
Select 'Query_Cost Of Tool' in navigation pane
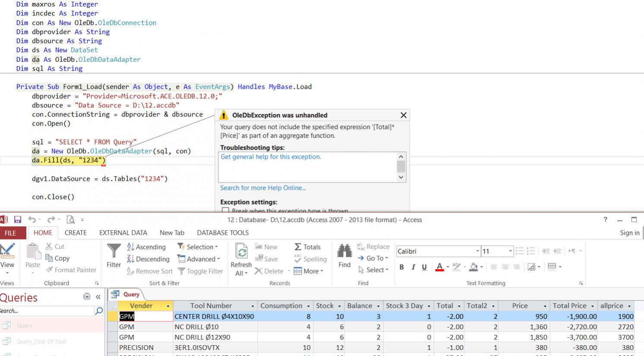tap(52, 341)
